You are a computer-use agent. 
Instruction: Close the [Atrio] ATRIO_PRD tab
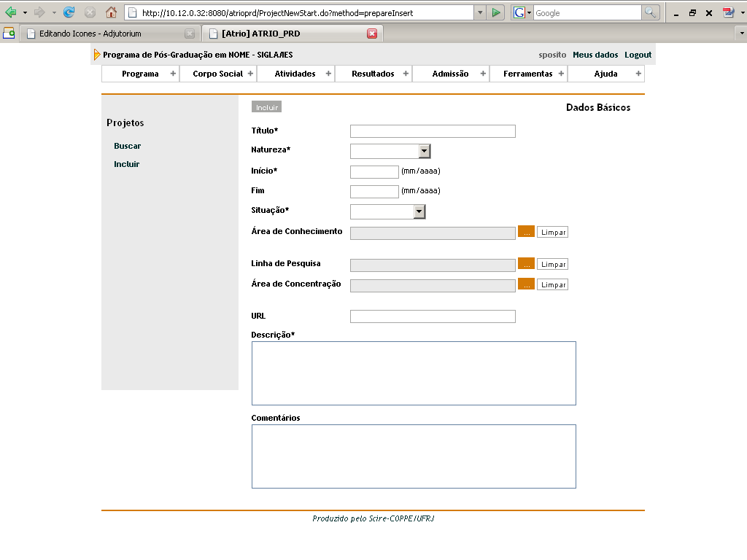pyautogui.click(x=372, y=34)
